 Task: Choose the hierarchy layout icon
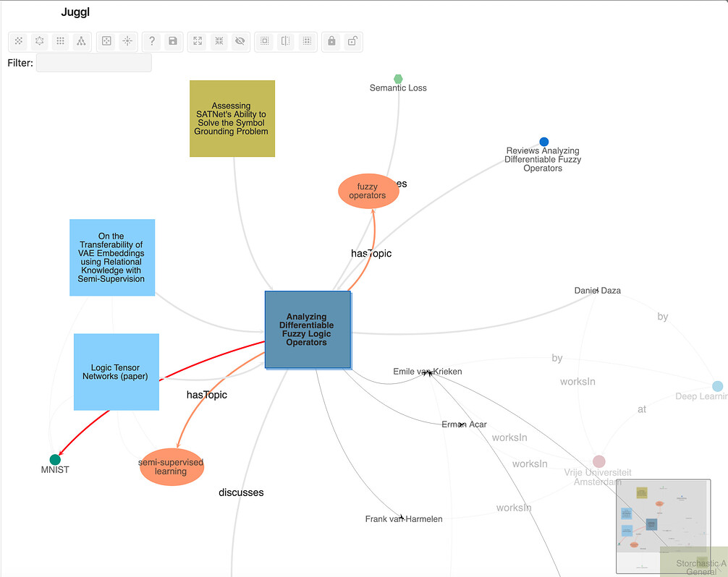82,41
